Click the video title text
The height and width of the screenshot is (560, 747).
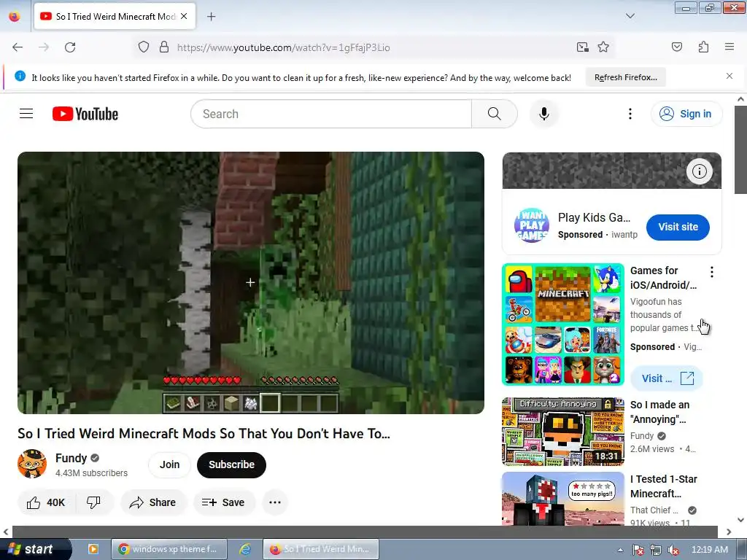pos(204,434)
